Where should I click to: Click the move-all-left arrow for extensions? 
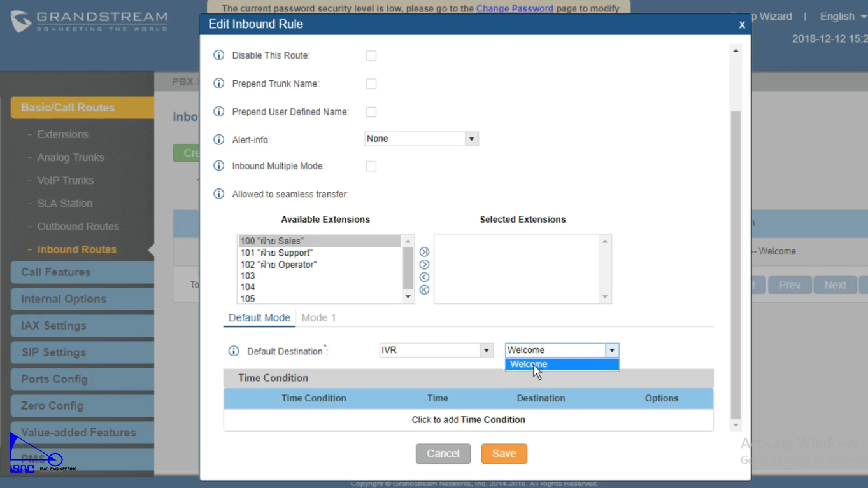click(x=424, y=290)
